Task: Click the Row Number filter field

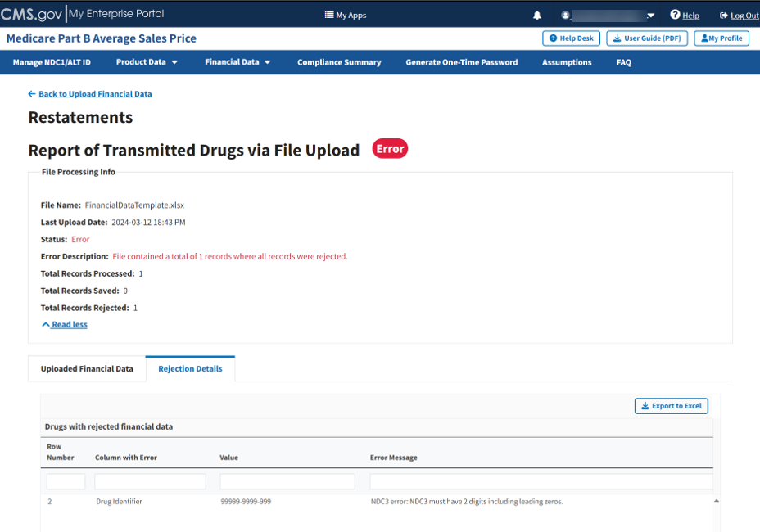Action: pos(66,482)
